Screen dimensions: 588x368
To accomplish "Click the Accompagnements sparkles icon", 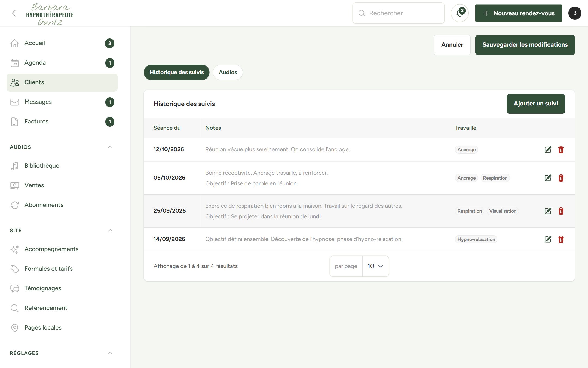I will 15,249.
